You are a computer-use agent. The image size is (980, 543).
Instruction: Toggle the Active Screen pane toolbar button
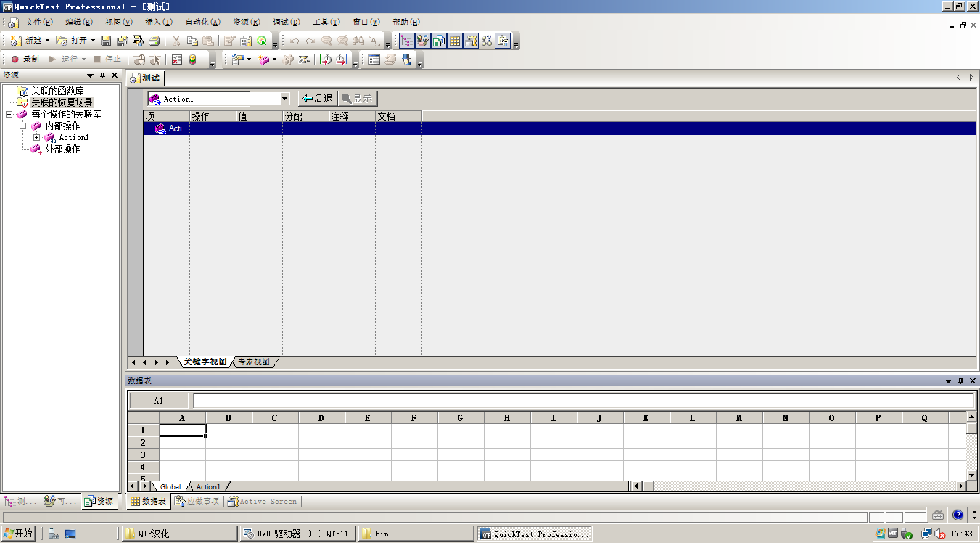coord(472,41)
